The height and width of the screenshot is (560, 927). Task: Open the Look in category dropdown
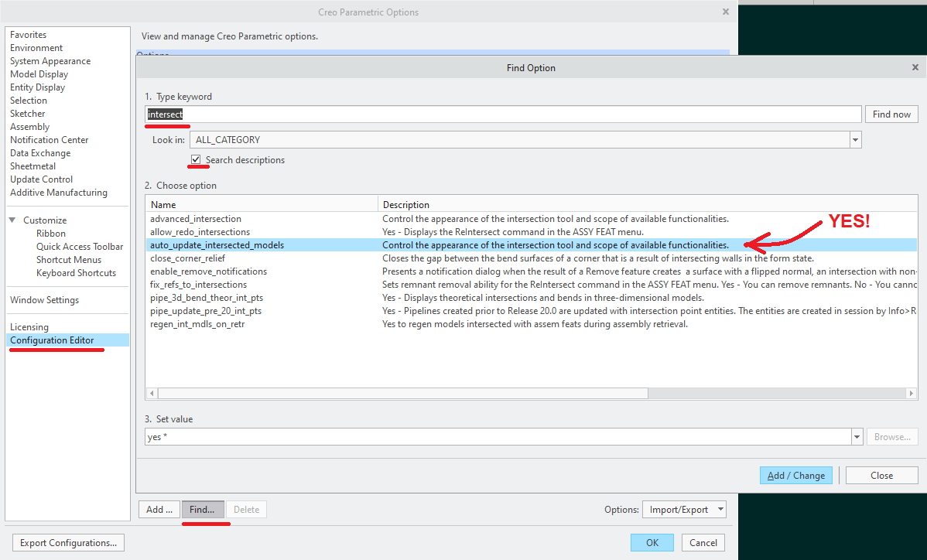855,139
